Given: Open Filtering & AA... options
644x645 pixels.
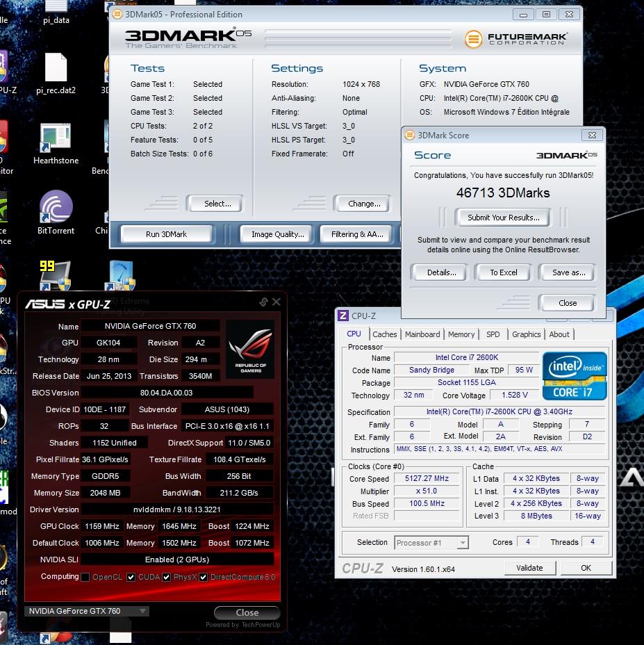Looking at the screenshot, I should (356, 234).
